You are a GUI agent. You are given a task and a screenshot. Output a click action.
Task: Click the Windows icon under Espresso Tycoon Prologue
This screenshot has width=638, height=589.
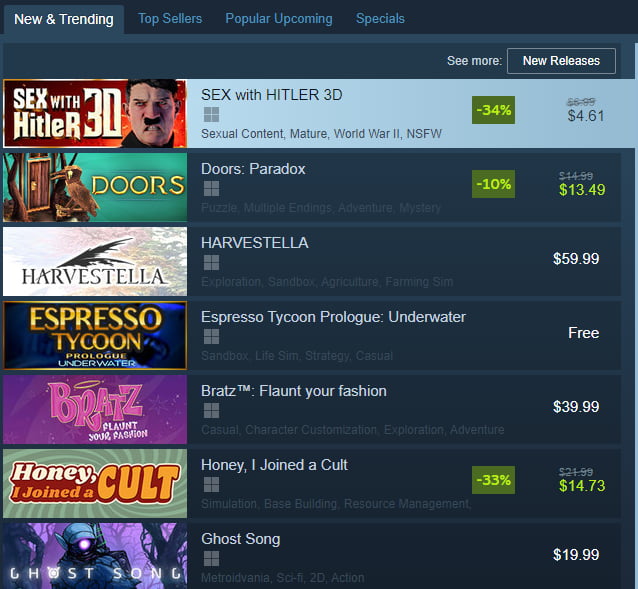(211, 337)
